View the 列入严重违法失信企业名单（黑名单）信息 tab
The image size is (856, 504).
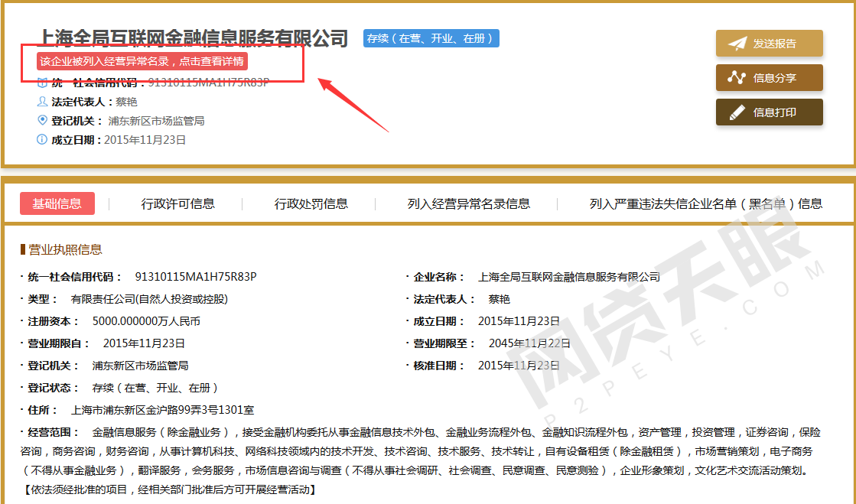pyautogui.click(x=706, y=203)
